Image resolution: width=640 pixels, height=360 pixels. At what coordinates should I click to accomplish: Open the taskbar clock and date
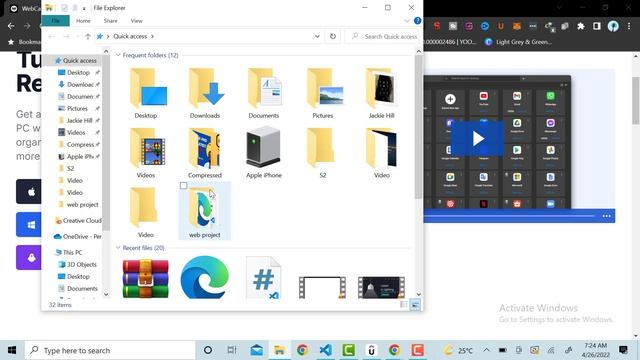click(x=596, y=350)
